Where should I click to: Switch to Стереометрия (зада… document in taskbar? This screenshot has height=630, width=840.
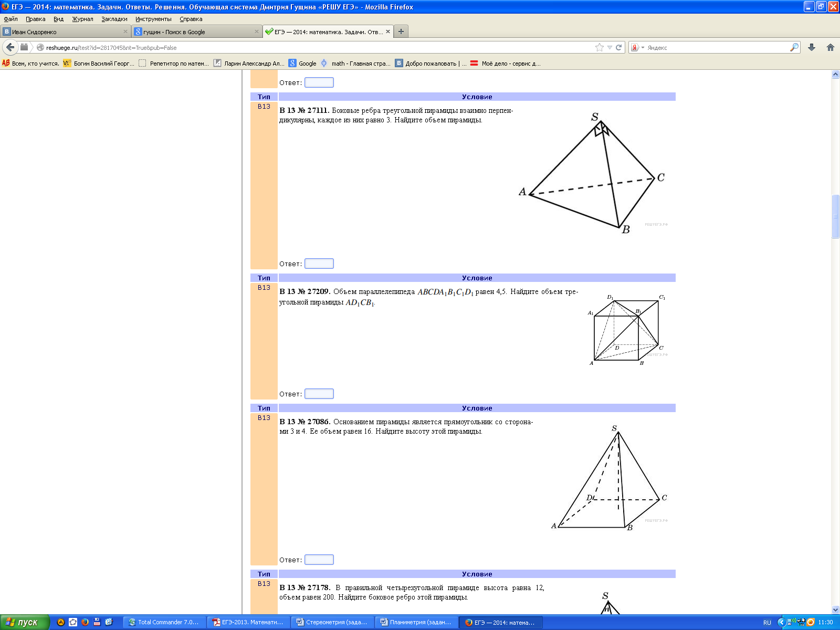click(332, 622)
